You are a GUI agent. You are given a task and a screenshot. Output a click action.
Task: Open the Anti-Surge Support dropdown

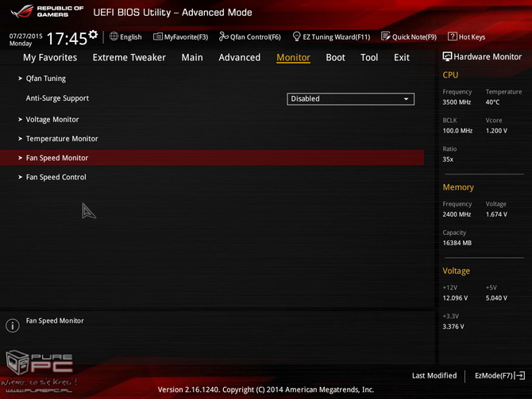(350, 99)
